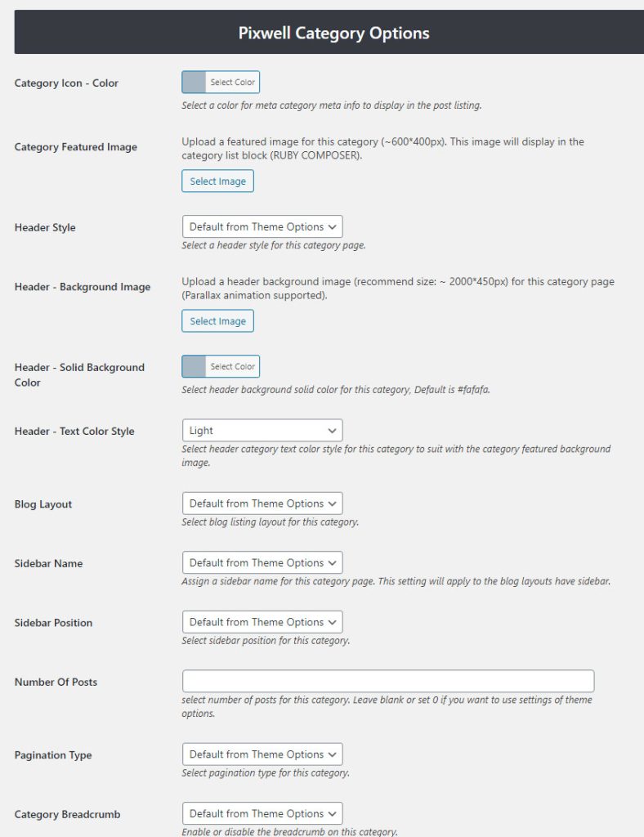
Task: Click 'Select header background solid color' description
Action: pos(336,389)
